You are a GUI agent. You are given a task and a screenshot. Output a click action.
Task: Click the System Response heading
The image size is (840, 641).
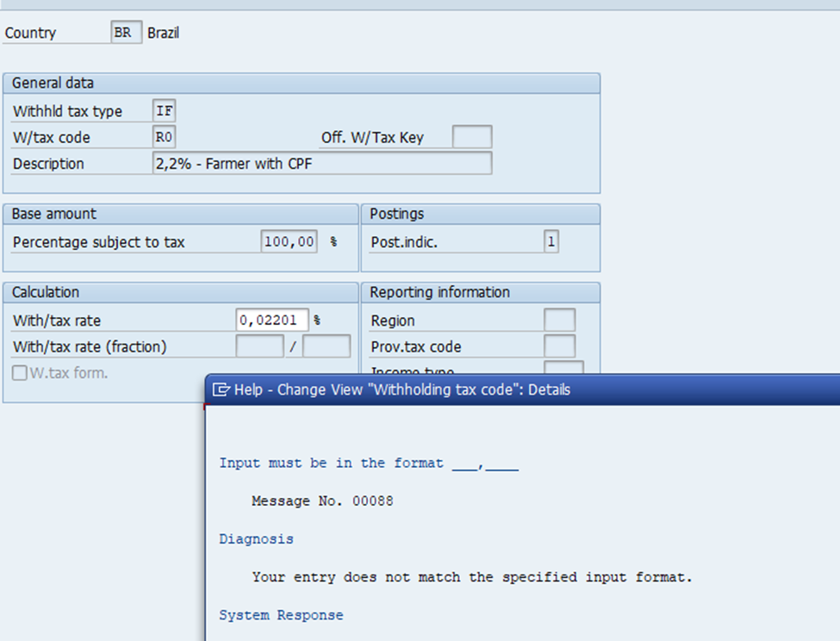281,615
